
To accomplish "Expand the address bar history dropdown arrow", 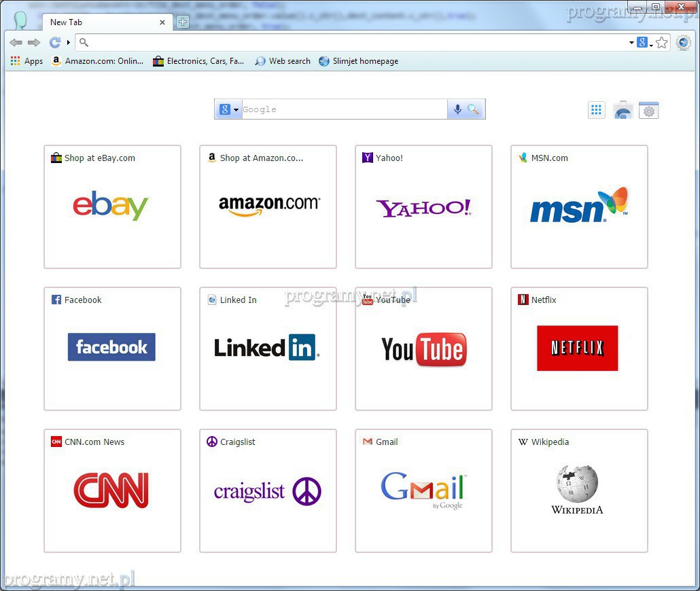I will [x=631, y=43].
